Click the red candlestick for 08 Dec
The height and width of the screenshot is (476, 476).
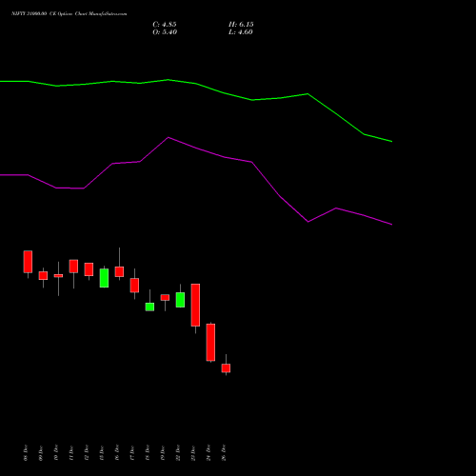[x=28, y=262]
